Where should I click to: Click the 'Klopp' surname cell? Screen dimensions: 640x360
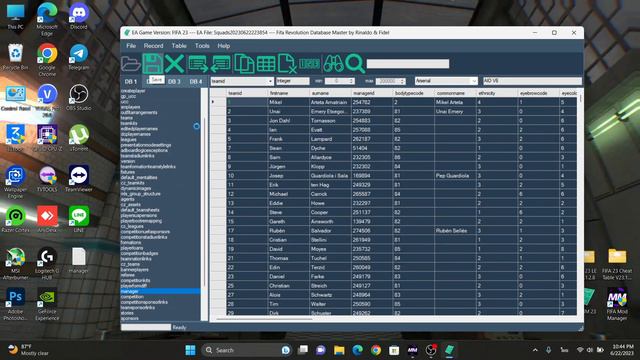330,167
